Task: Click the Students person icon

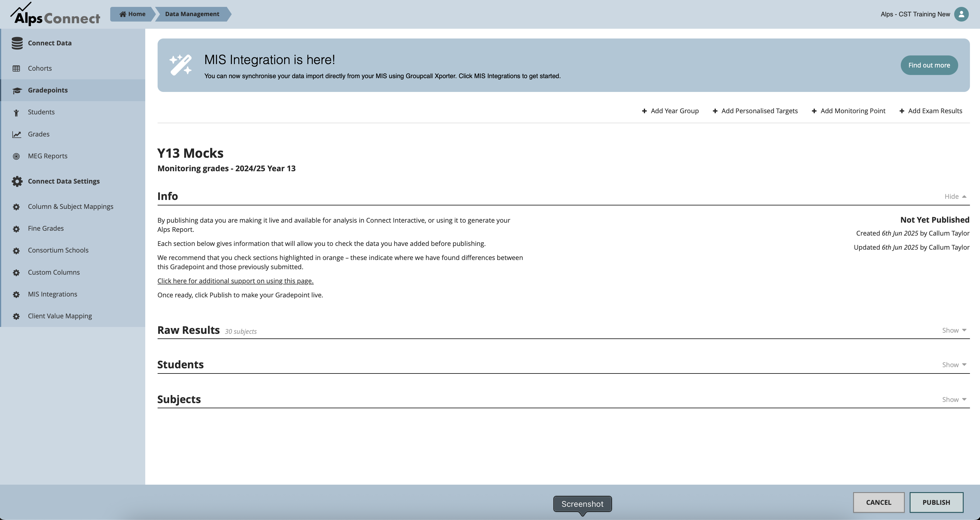Action: tap(16, 112)
